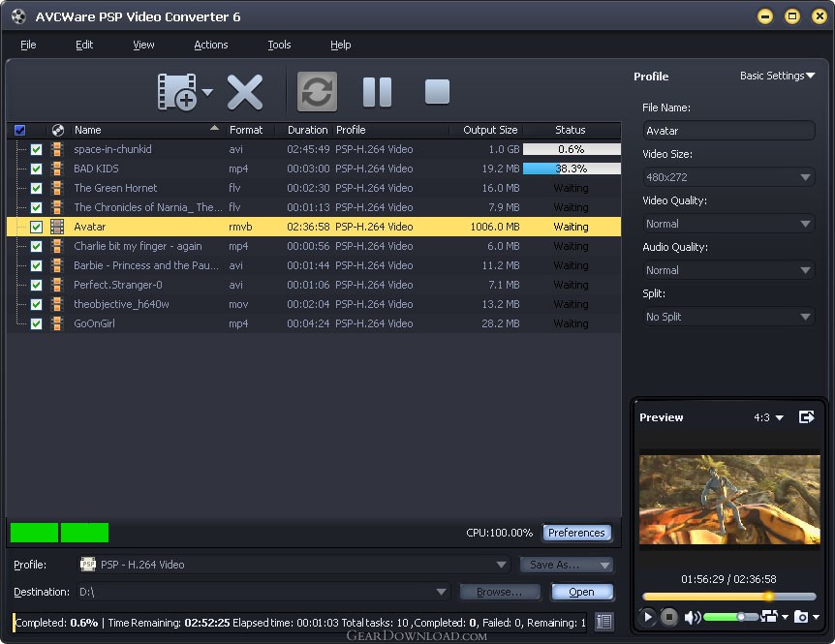Pause the conversion with the toolbar pause icon
Viewport: 835px width, 644px height.
pyautogui.click(x=377, y=92)
